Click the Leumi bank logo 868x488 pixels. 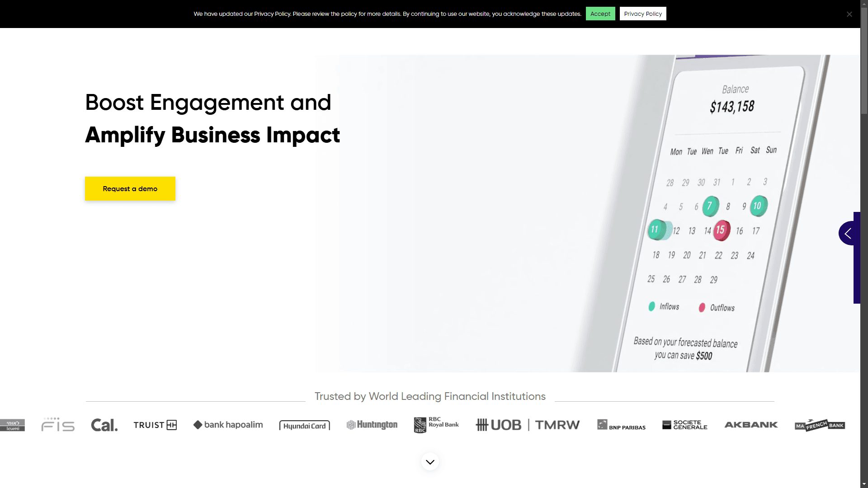coord(12,425)
